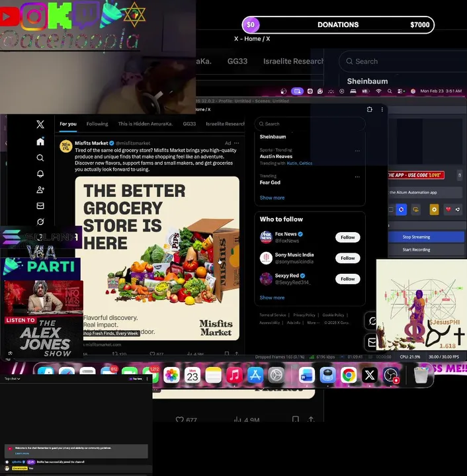Open the Celtics trending link
The height and width of the screenshot is (476, 467).
tap(306, 163)
